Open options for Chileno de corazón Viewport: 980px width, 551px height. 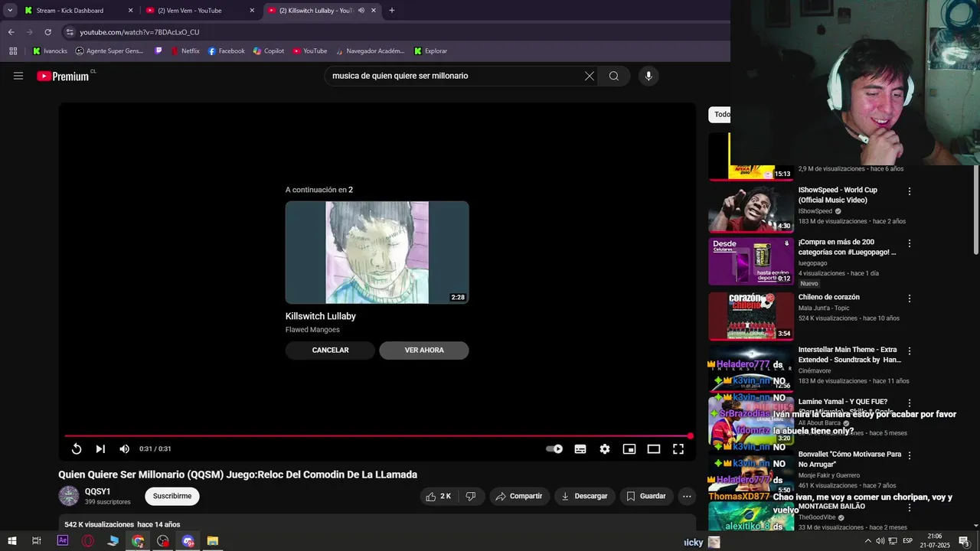(910, 298)
